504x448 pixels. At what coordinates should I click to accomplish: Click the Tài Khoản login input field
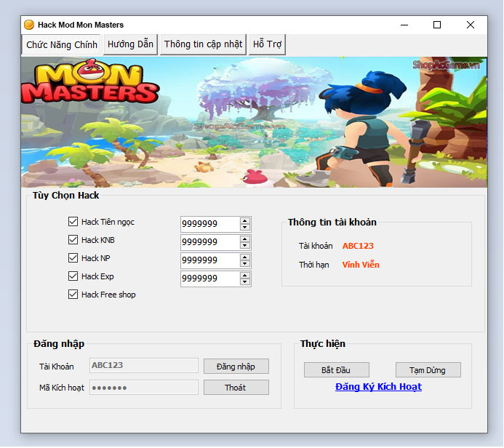coord(144,365)
